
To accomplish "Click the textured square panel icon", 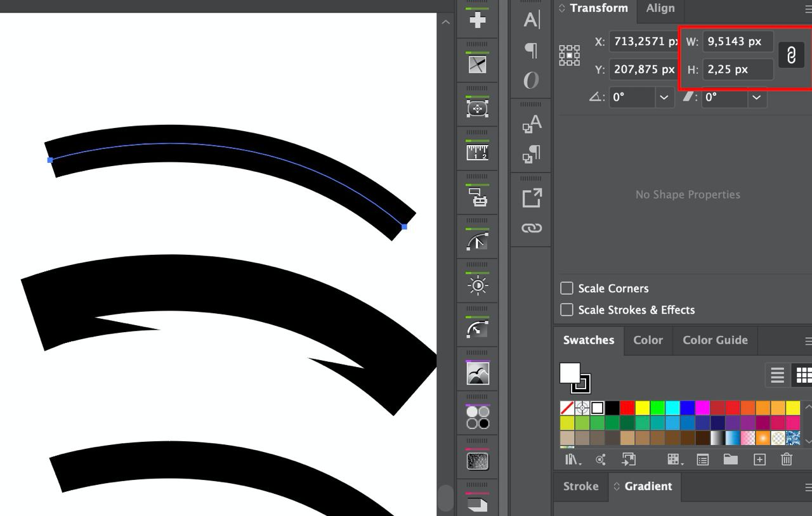I will coord(478,461).
